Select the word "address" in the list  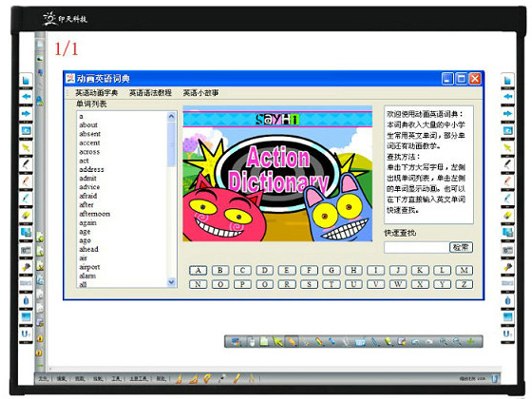point(91,169)
